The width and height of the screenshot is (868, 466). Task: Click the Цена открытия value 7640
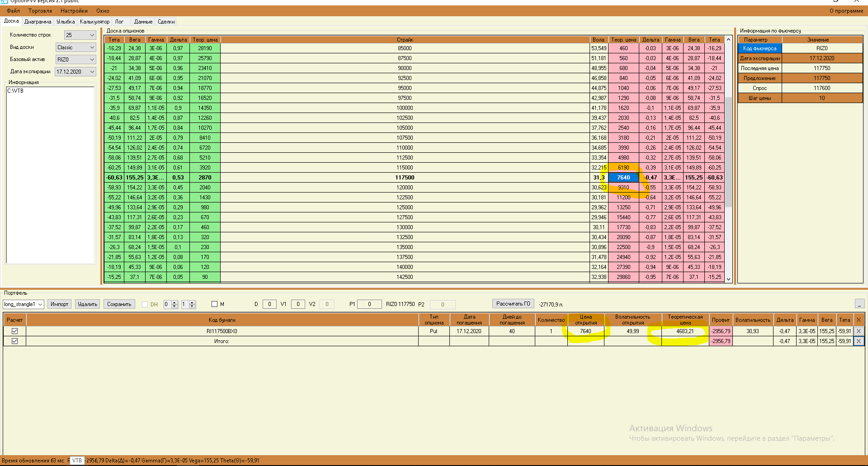tap(585, 331)
